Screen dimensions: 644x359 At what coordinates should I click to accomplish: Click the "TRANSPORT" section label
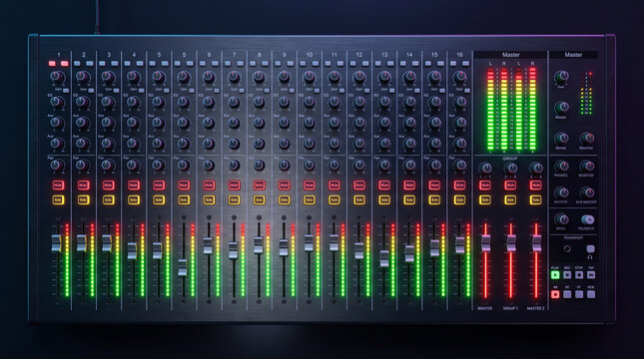pos(573,237)
